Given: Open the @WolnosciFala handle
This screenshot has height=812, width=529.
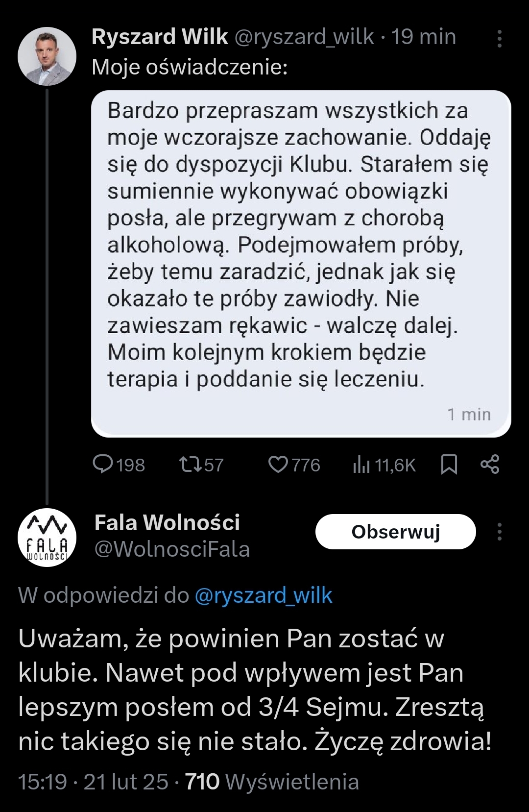Looking at the screenshot, I should coord(172,549).
